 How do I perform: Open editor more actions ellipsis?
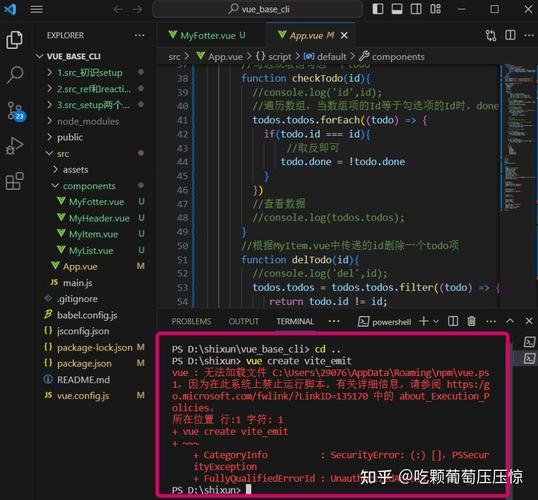pos(529,35)
